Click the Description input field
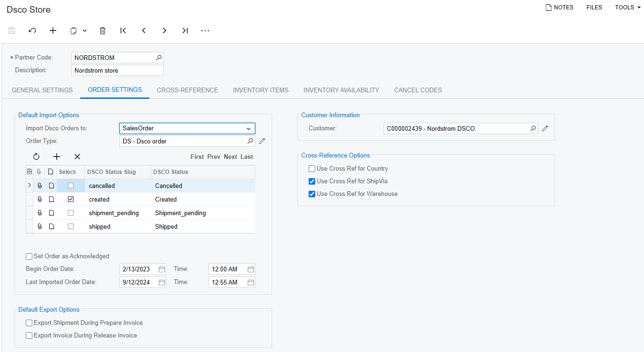Viewport: 644px width, 352px height. 118,70
